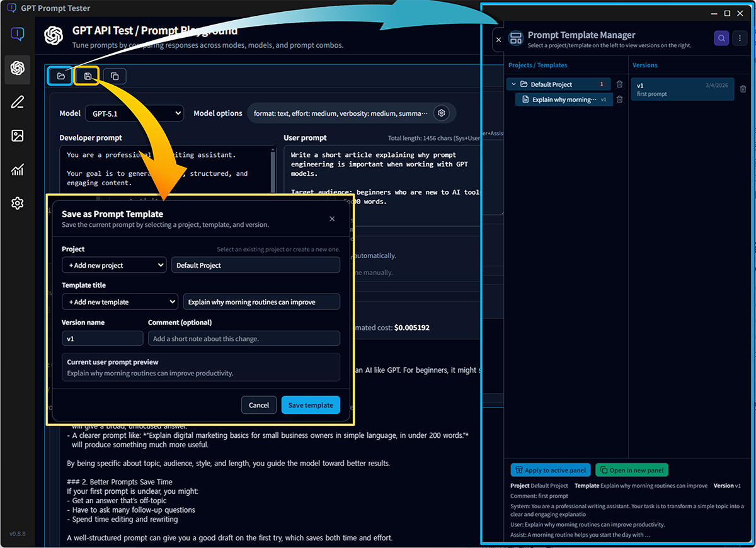The width and height of the screenshot is (756, 548).
Task: Select the pen editing icon in the sidebar
Action: click(17, 102)
